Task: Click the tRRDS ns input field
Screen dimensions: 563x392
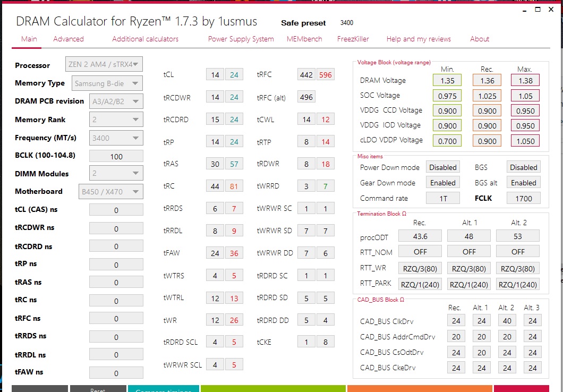Action: coord(116,337)
